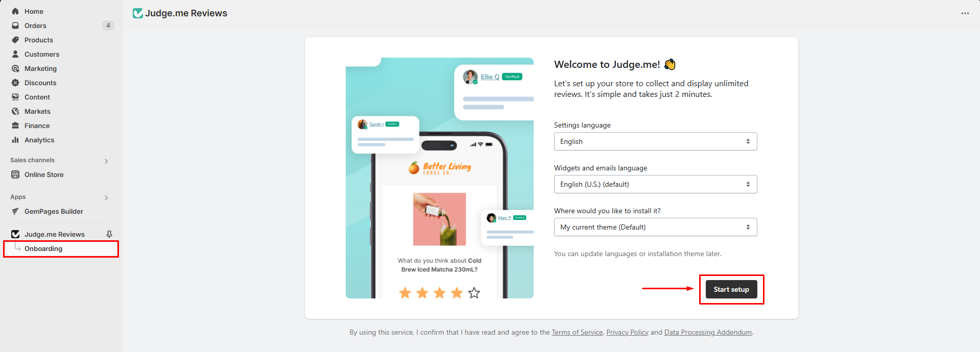Viewport: 980px width, 352px height.
Task: Click the Start setup button
Action: click(731, 289)
